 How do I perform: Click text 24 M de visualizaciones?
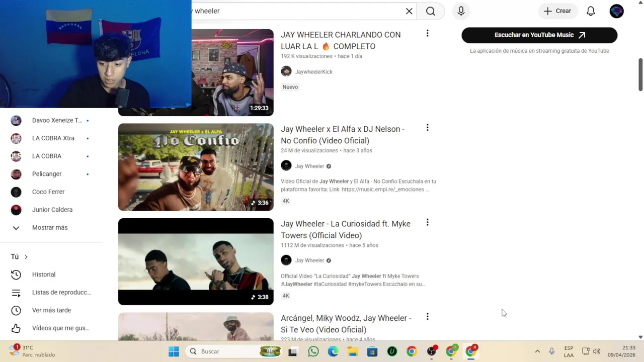tap(309, 151)
